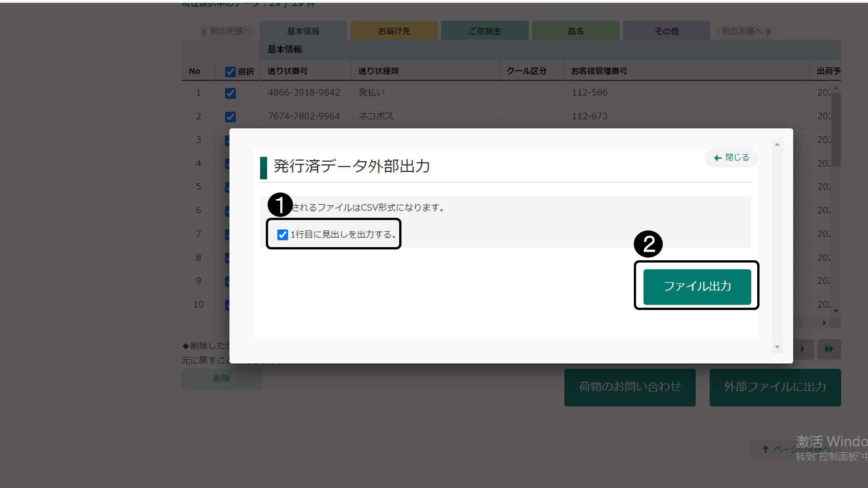The width and height of the screenshot is (868, 488).
Task: Click the ファイル出力 button
Action: pos(697,286)
